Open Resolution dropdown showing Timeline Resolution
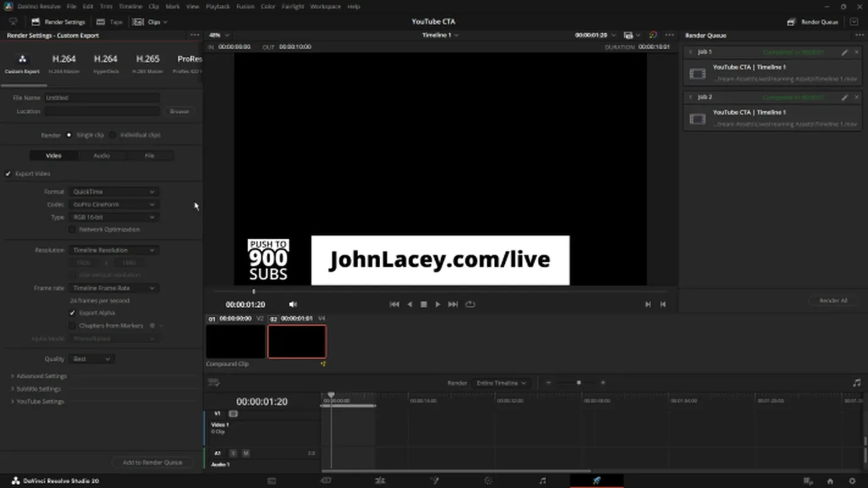868x488 pixels. coord(114,250)
